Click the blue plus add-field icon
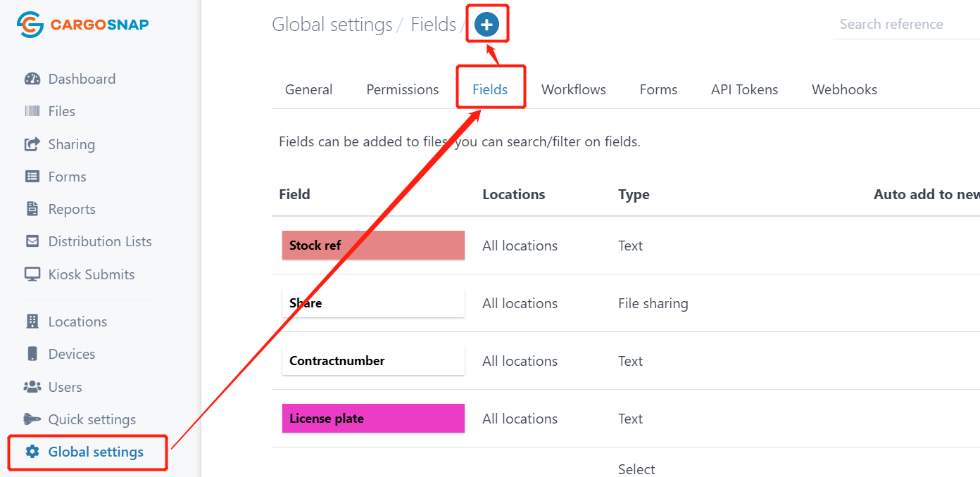This screenshot has height=477, width=980. coord(486,25)
